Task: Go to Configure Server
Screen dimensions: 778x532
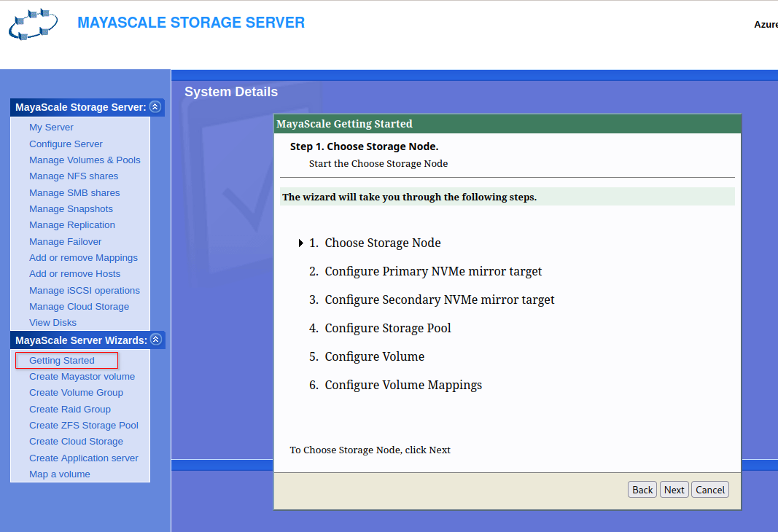Action: click(x=66, y=144)
